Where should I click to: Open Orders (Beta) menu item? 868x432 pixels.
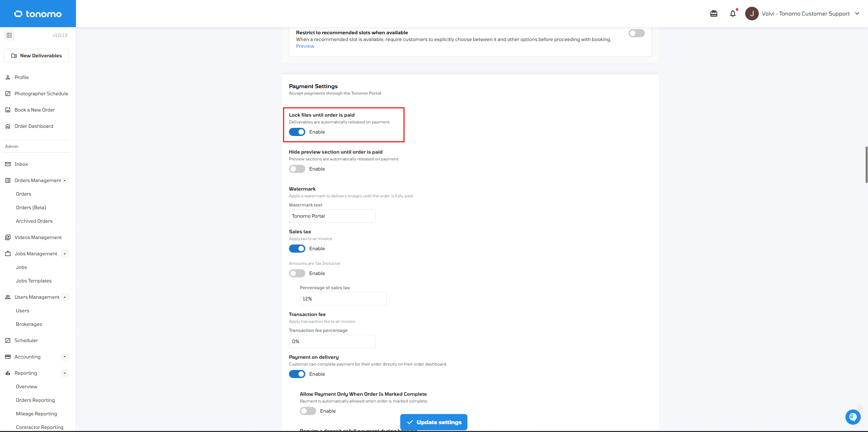[x=31, y=208]
